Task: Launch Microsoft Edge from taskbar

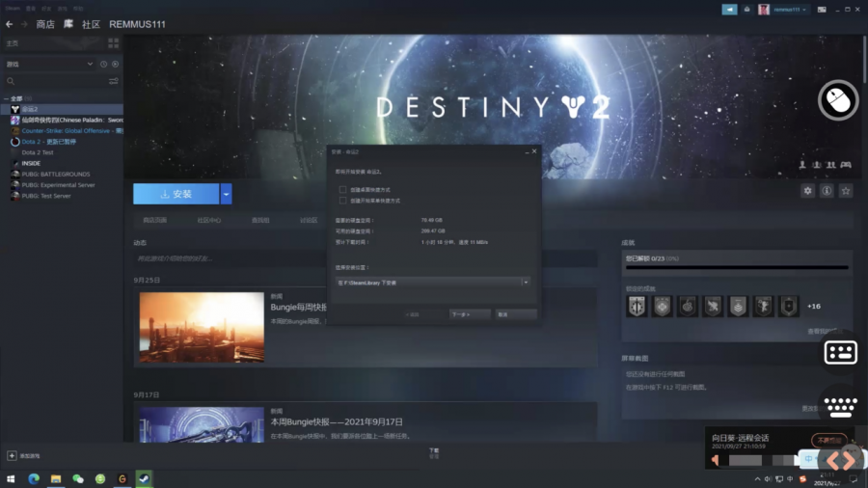Action: click(34, 478)
